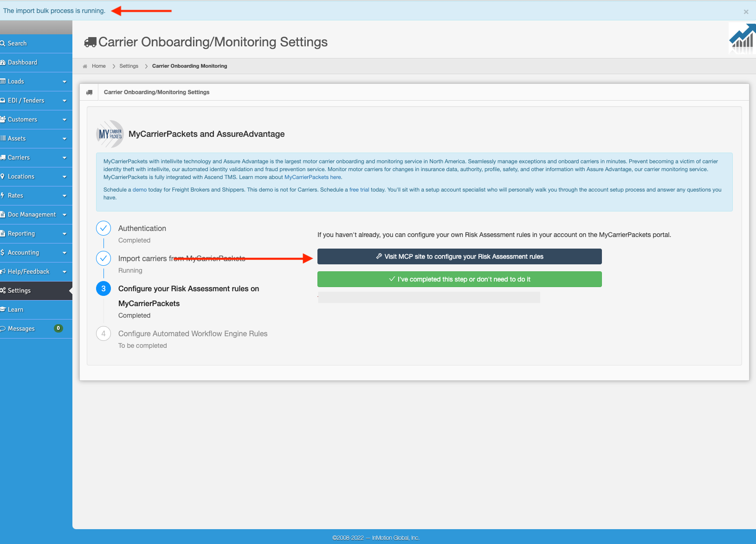Image resolution: width=756 pixels, height=544 pixels.
Task: Select the Authentication step title
Action: pyautogui.click(x=142, y=228)
